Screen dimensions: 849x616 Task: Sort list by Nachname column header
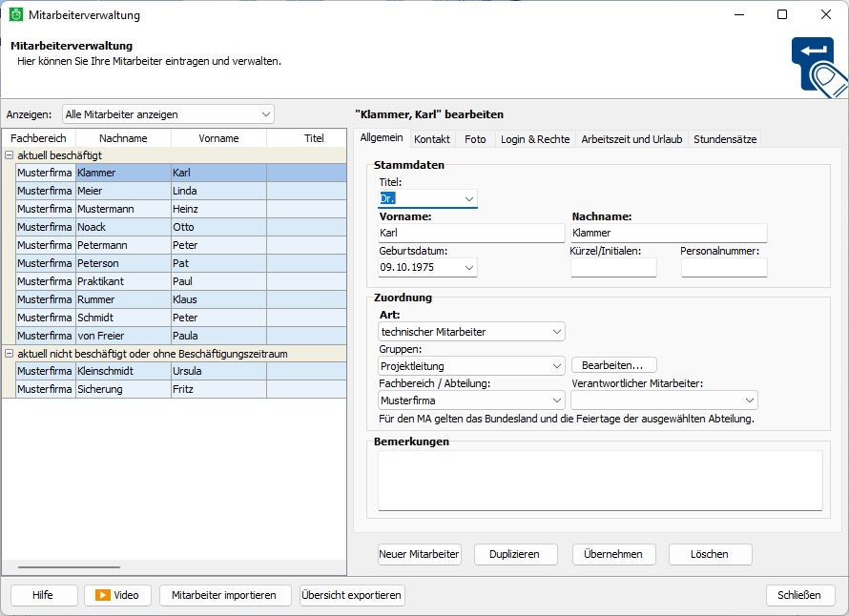tap(123, 138)
